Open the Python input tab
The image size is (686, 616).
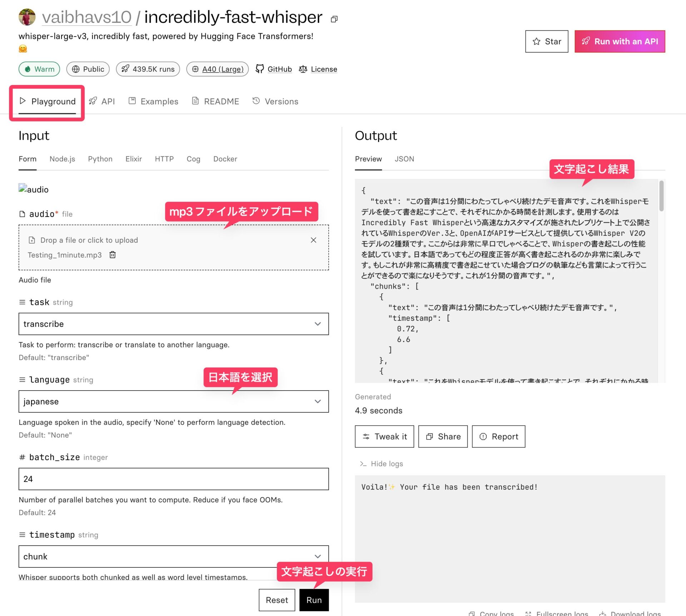click(100, 159)
